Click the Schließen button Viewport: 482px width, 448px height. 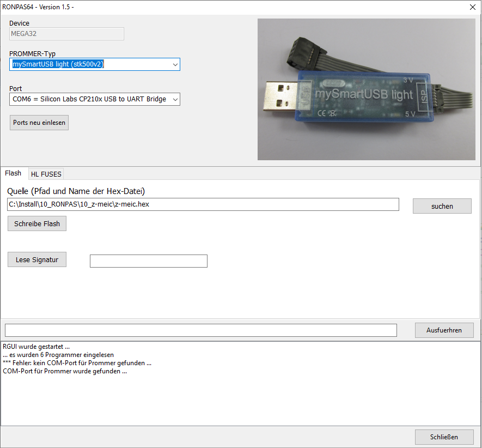[x=444, y=437]
